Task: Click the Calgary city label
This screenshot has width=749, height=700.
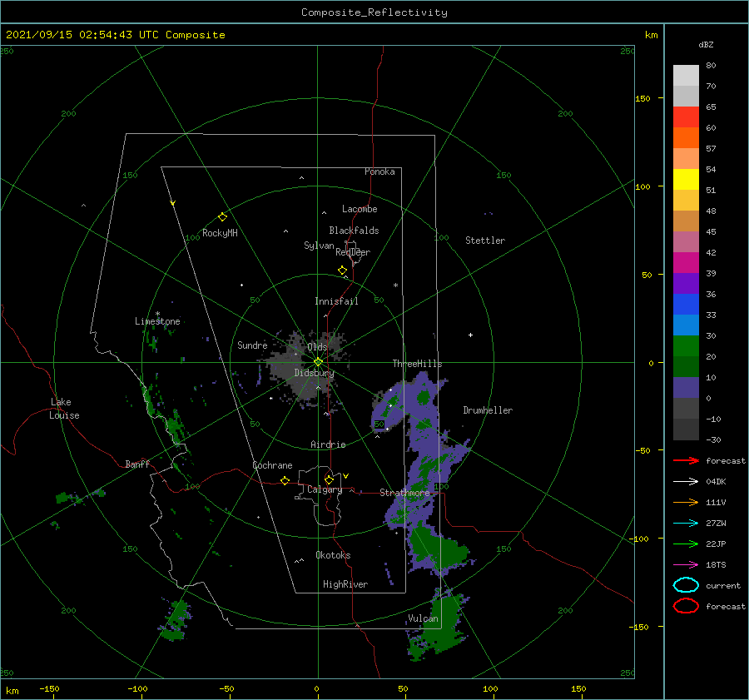Action: [325, 489]
